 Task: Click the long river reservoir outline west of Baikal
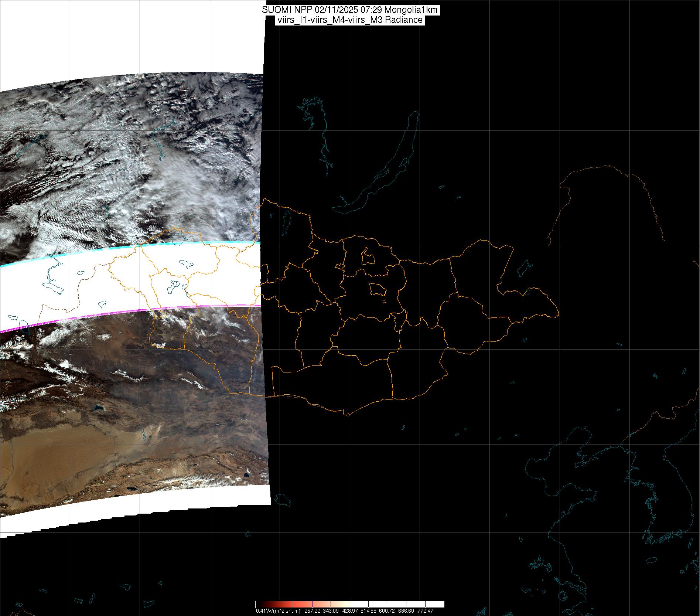[x=323, y=140]
